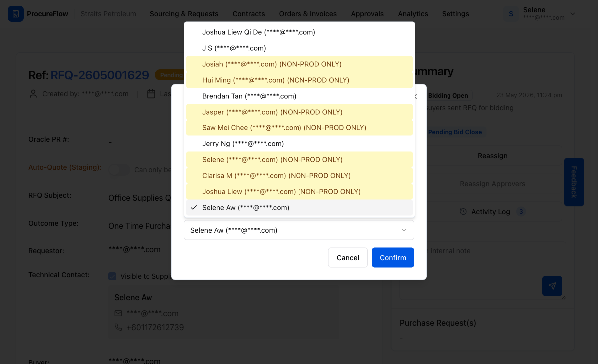Open the Analytics menu
Image resolution: width=598 pixels, height=364 pixels.
point(413,14)
